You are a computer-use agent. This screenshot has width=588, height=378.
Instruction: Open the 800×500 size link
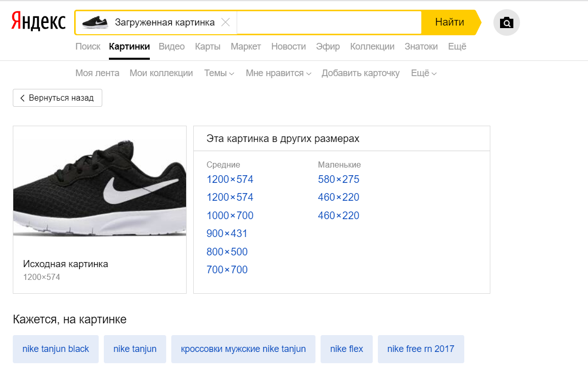pos(227,252)
